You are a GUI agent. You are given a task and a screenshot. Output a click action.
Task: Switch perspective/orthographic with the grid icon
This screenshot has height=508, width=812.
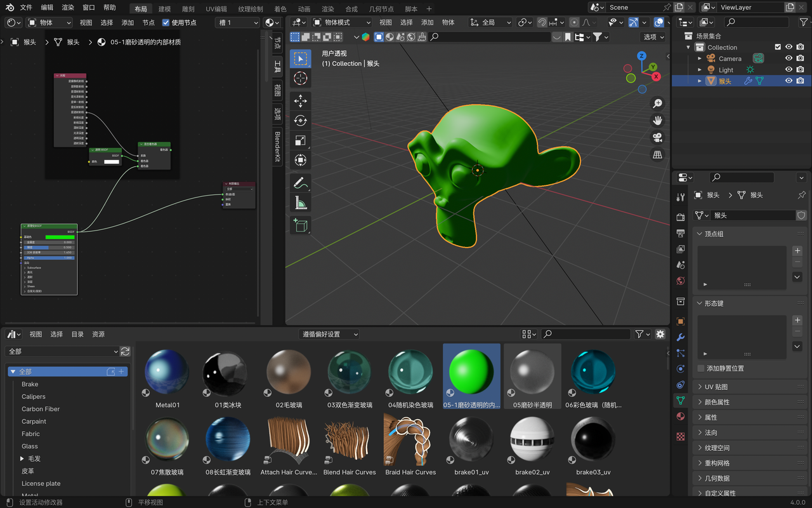pos(657,155)
